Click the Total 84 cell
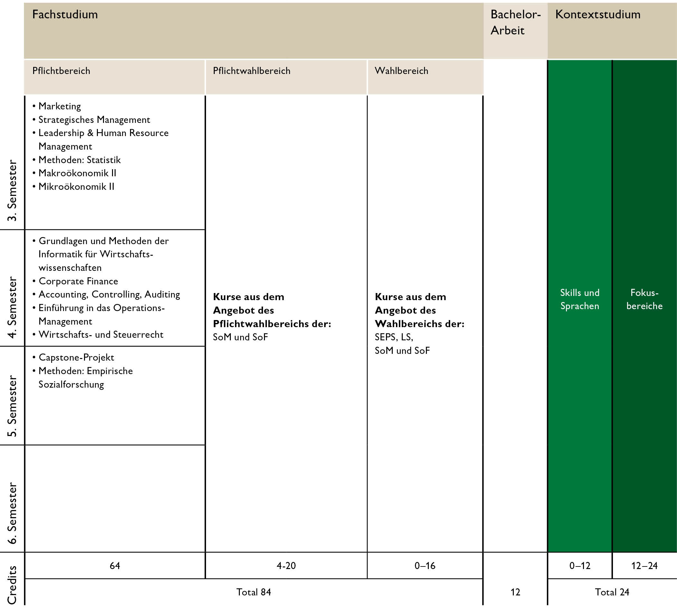677x616 pixels. pos(254,592)
